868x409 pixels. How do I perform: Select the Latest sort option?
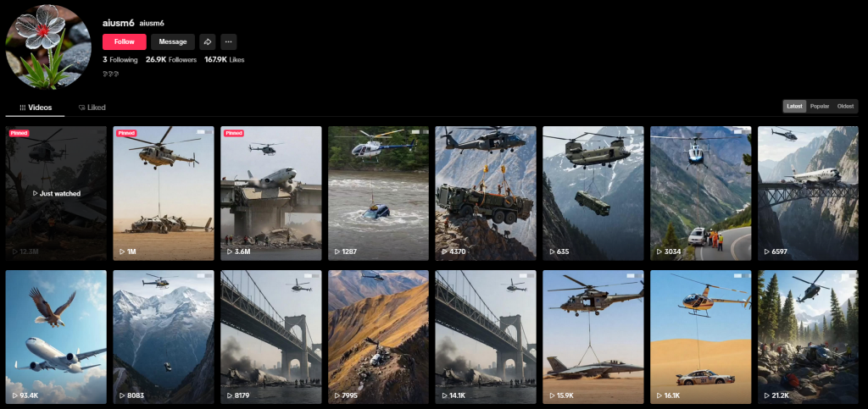coord(794,106)
